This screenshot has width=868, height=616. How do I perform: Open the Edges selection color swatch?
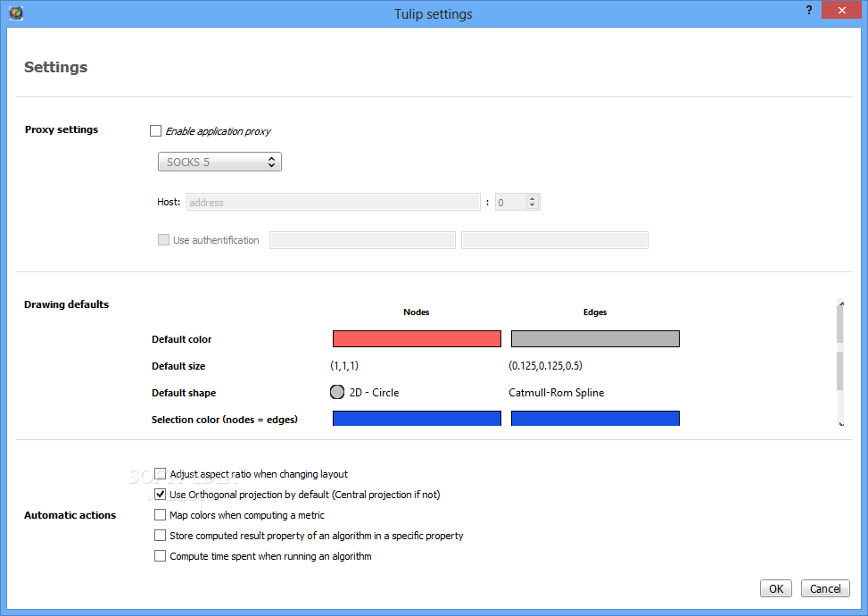point(595,418)
